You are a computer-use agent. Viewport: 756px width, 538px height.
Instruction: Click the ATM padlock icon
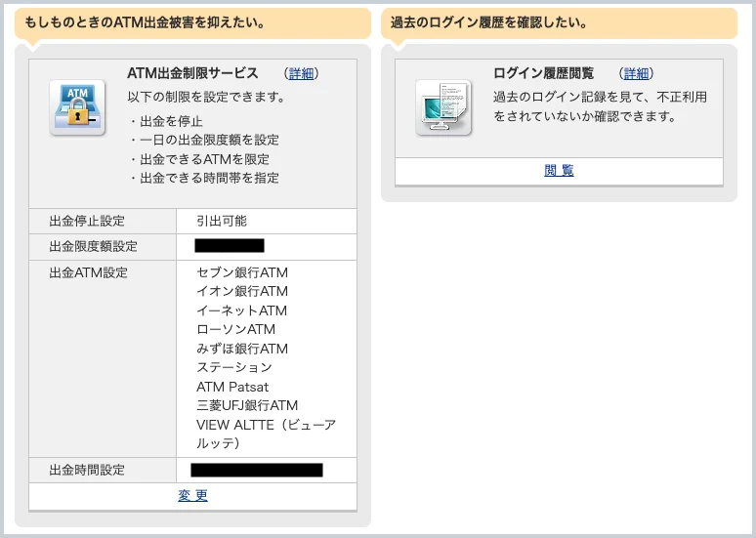pyautogui.click(x=77, y=107)
